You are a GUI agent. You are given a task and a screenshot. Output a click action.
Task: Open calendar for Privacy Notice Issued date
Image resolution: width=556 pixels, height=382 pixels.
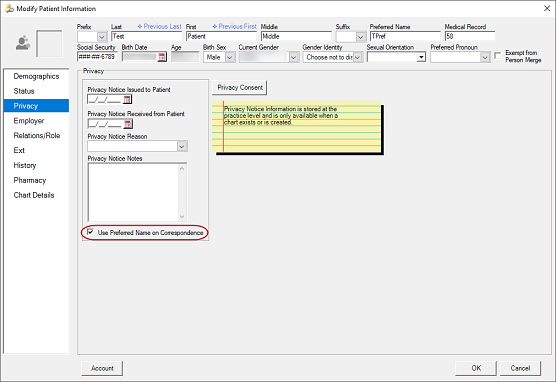point(127,100)
